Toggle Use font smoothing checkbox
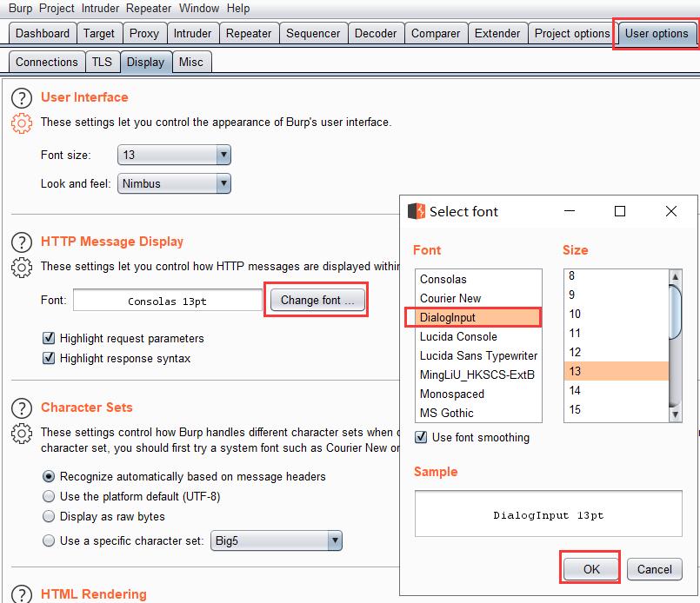 [x=421, y=437]
